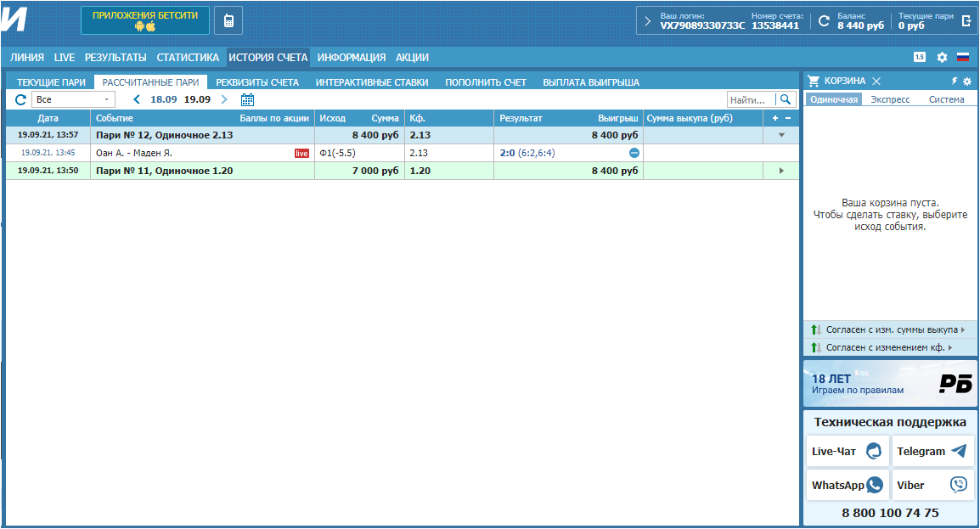
Task: Click the logout icon in account panel
Action: pyautogui.click(x=966, y=21)
